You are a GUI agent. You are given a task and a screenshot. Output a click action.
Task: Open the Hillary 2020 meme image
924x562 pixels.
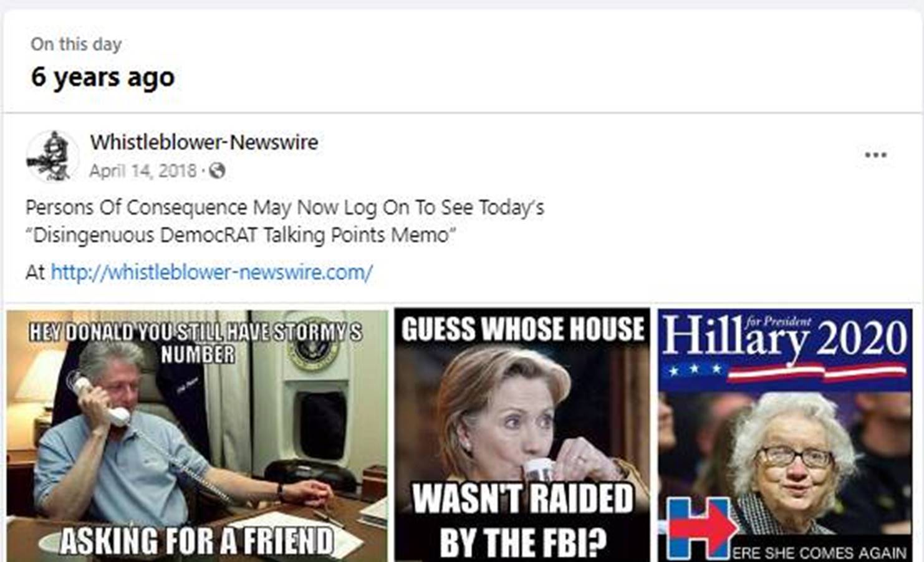pos(784,436)
